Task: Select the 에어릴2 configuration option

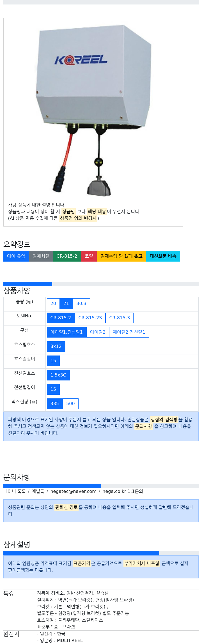Action: pyautogui.click(x=98, y=332)
